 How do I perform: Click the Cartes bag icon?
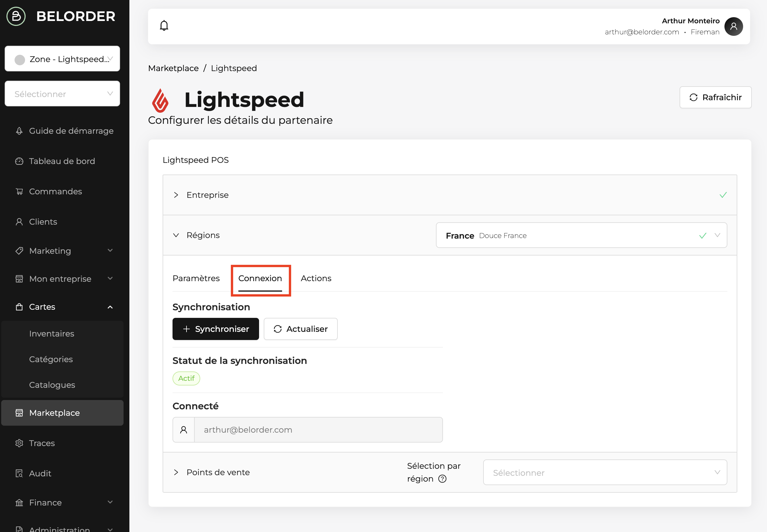click(19, 307)
